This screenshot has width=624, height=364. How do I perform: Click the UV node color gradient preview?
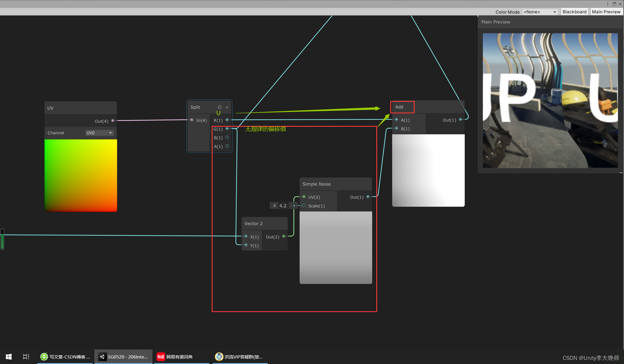tap(81, 175)
